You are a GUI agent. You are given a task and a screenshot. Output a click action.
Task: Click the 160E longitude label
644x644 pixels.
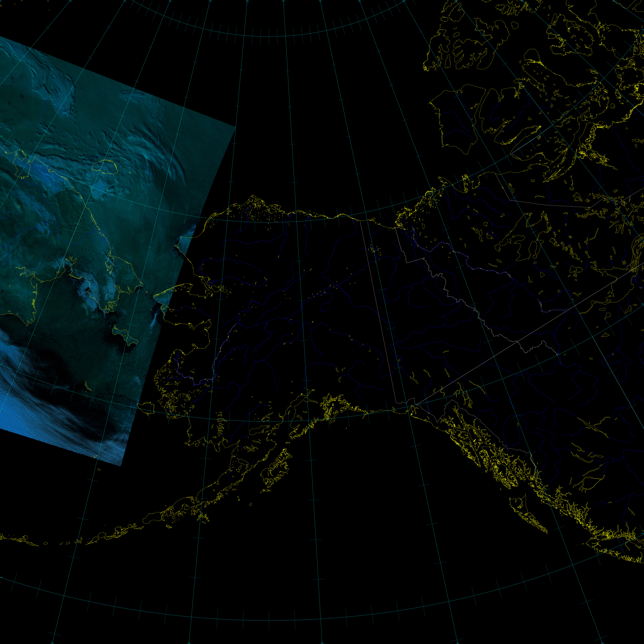point(70,1)
